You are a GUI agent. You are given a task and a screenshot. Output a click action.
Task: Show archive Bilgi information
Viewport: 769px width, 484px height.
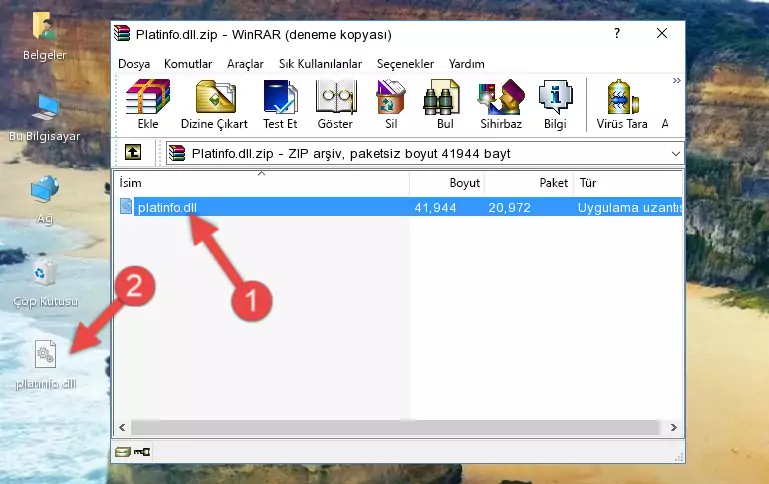[555, 104]
